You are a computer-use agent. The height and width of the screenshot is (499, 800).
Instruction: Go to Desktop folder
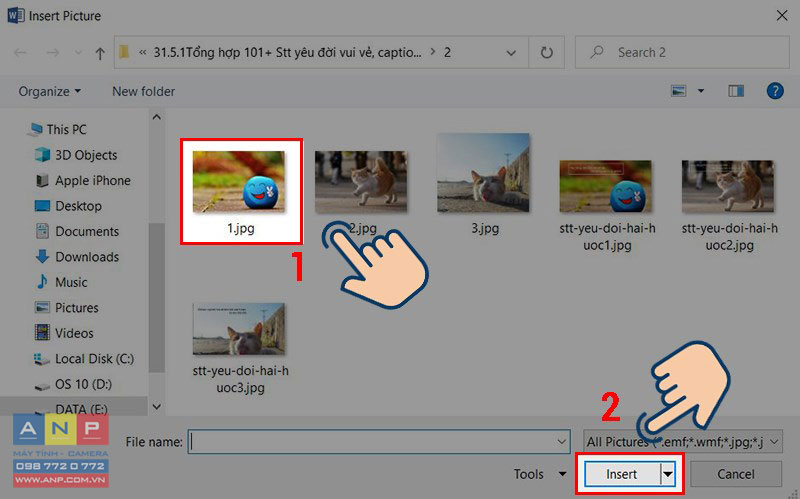click(x=68, y=206)
